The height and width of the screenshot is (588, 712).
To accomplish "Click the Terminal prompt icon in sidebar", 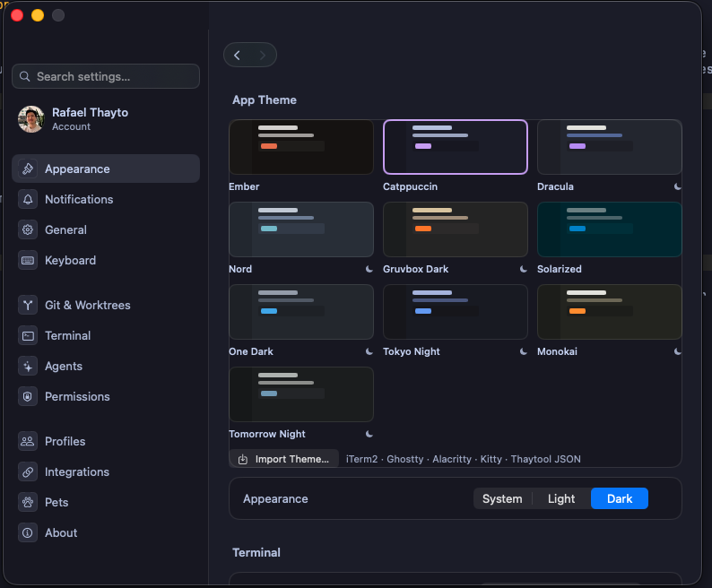I will 28,335.
